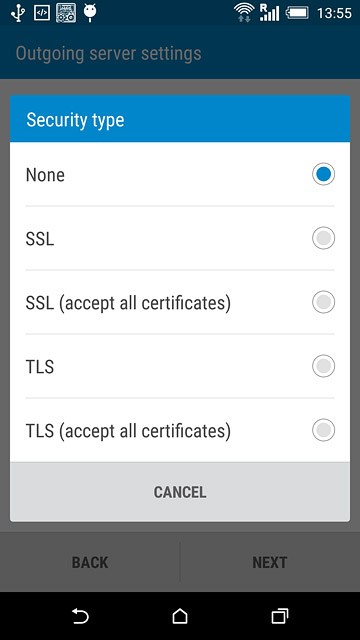Open recent apps via overview icon

280,616
